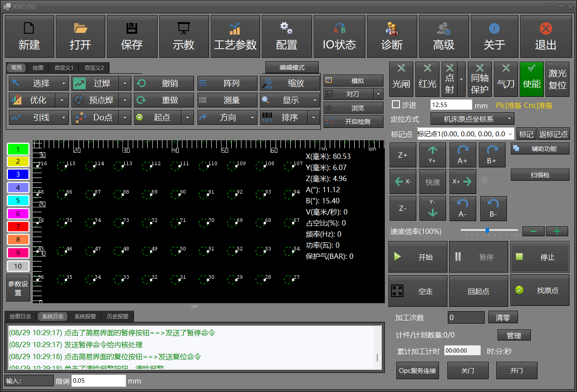Screen dimensions: 577x392
Task: Click the 微调 fine-tune input field
Action: click(98, 381)
